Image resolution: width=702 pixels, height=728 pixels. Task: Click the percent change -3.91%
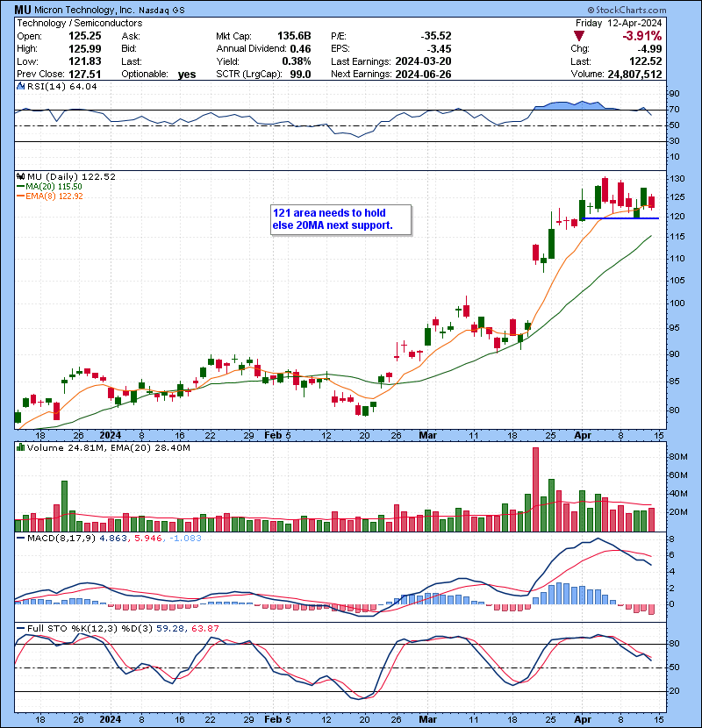pyautogui.click(x=642, y=36)
